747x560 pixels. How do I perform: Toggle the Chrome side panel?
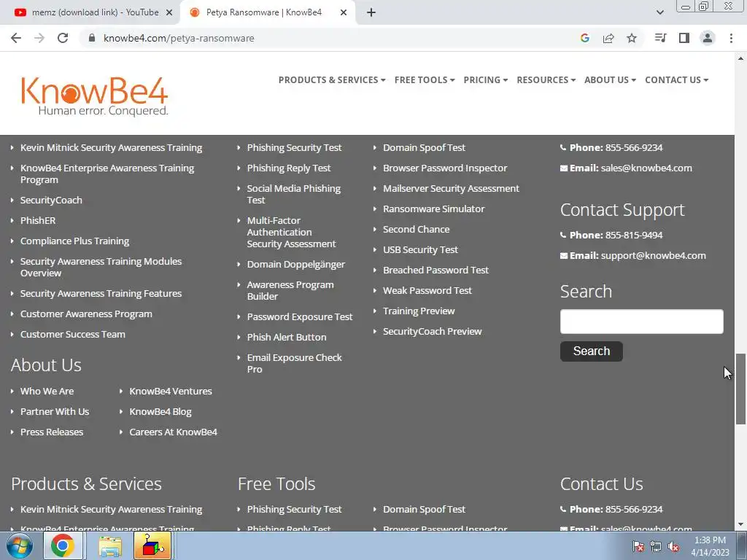(x=684, y=38)
